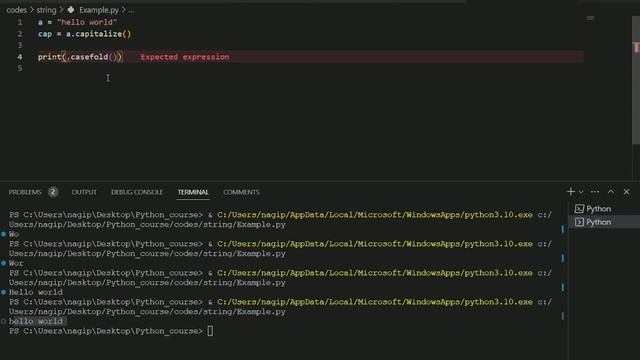Create a new terminal with plus icon
Viewport: 640px width, 360px height.
click(571, 191)
